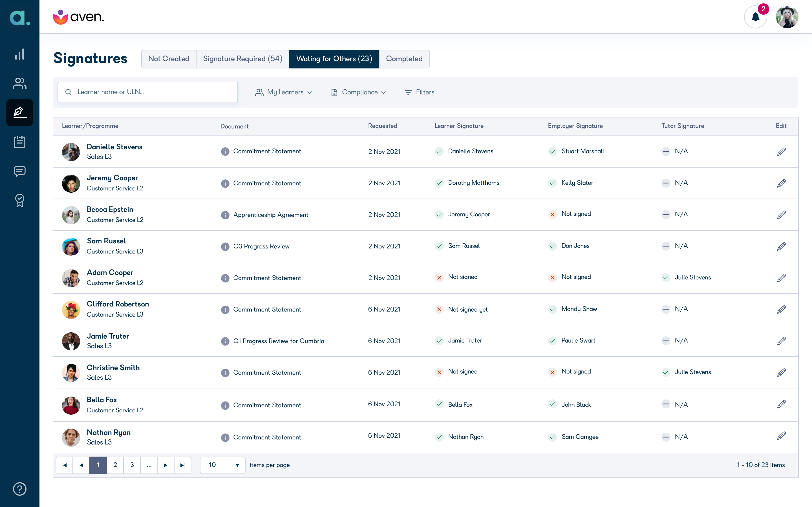Click the edit pencil for Danielle Stevens
The width and height of the screenshot is (812, 507).
781,152
